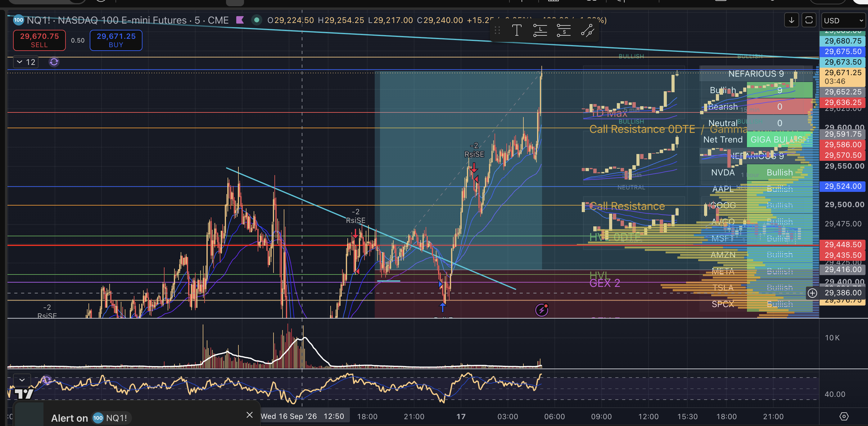Select the Text drawing tool
The height and width of the screenshot is (426, 868).
click(x=517, y=31)
